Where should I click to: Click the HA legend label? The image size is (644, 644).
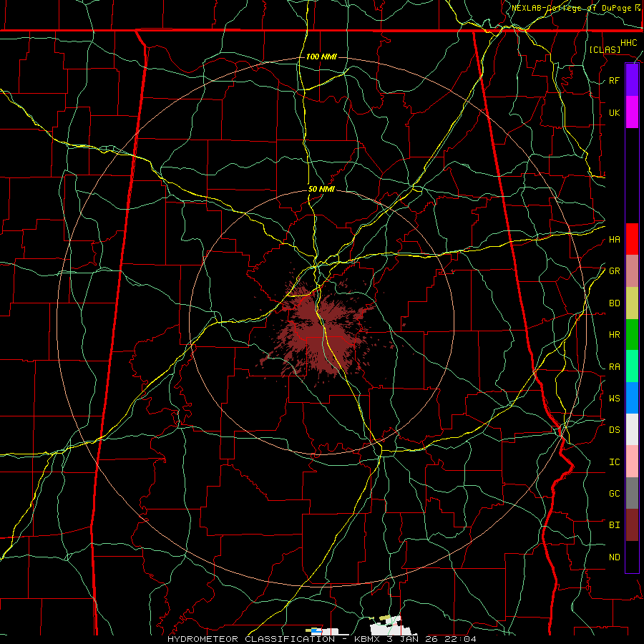pyautogui.click(x=614, y=240)
